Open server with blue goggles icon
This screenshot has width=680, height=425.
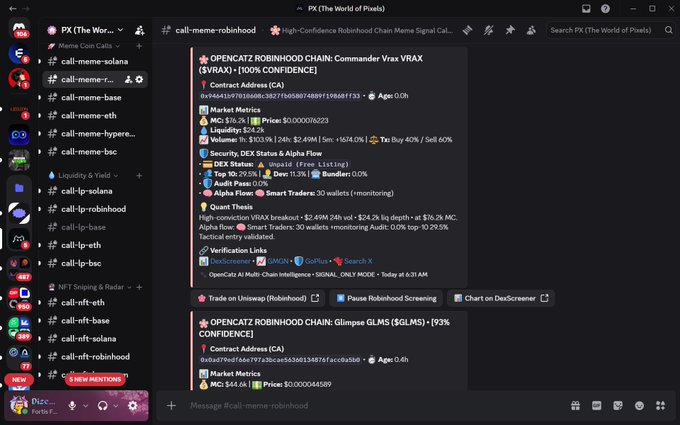pos(19,135)
